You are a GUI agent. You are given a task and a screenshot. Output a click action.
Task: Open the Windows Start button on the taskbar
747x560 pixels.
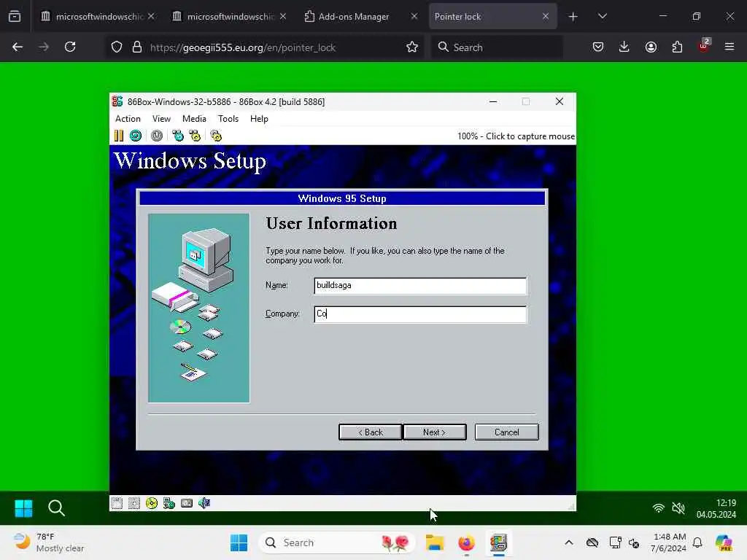point(239,542)
